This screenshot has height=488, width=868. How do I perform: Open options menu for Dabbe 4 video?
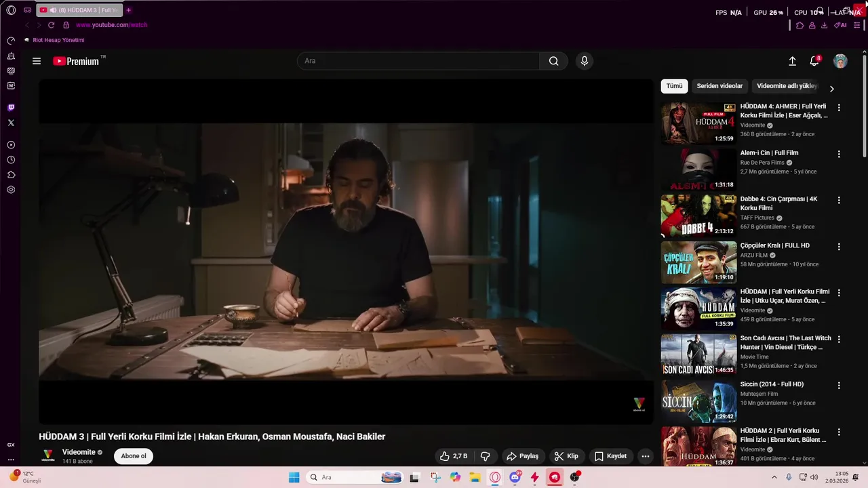pyautogui.click(x=839, y=201)
